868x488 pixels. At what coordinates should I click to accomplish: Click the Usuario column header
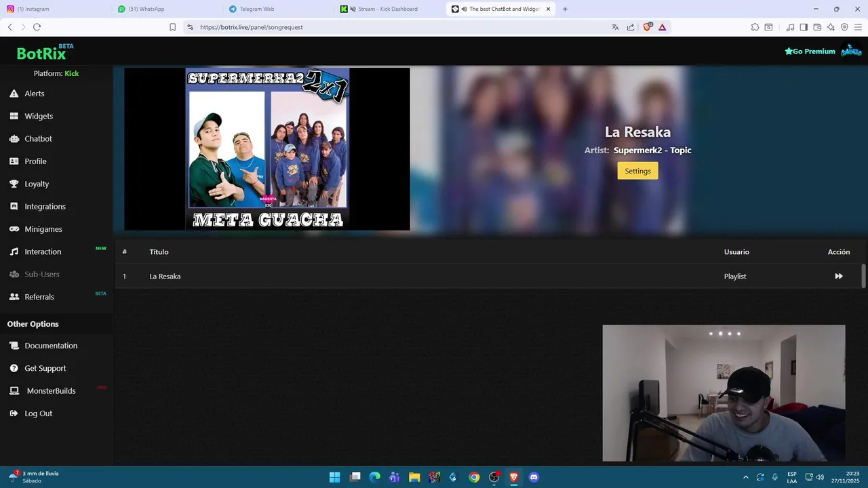coord(736,252)
